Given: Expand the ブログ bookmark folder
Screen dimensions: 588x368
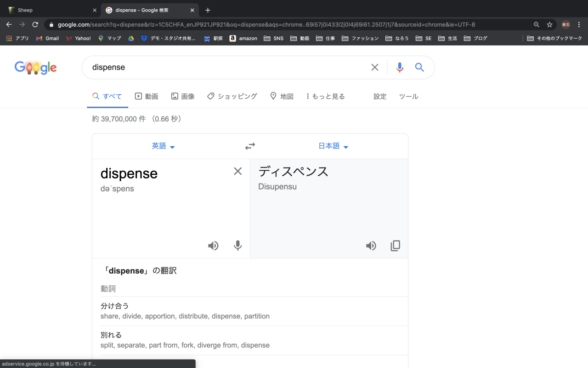Looking at the screenshot, I should pos(475,38).
